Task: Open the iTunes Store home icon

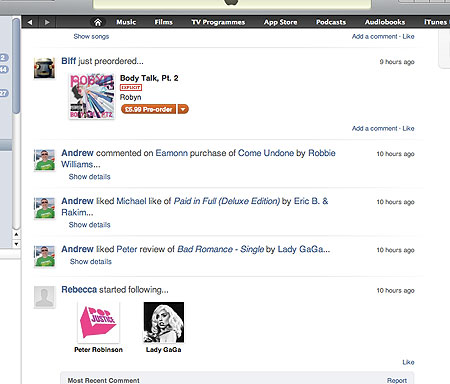Action: pyautogui.click(x=98, y=22)
